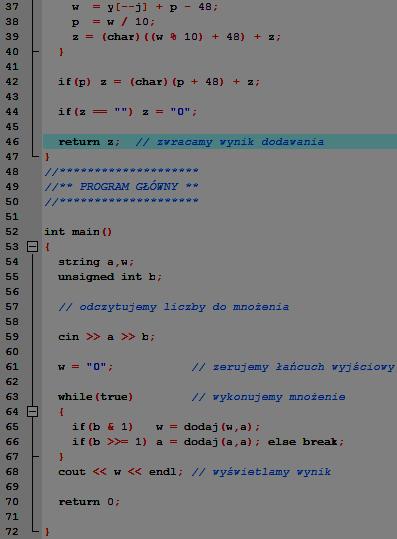Click closing brace on line 47
This screenshot has height=539, width=397.
pyautogui.click(x=47, y=157)
